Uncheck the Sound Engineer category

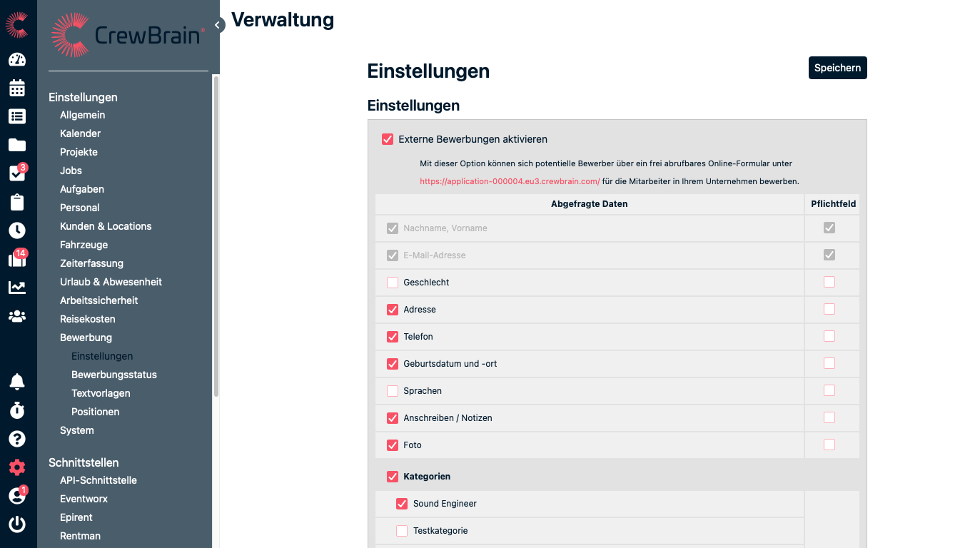402,504
